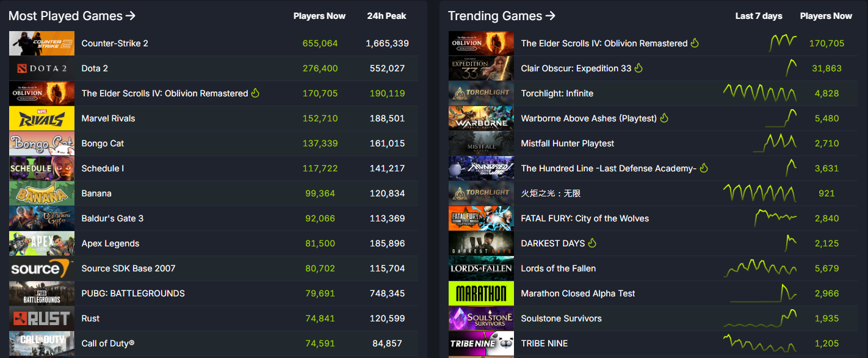The height and width of the screenshot is (358, 868).
Task: Click the Banana game thumbnail
Action: (x=42, y=193)
